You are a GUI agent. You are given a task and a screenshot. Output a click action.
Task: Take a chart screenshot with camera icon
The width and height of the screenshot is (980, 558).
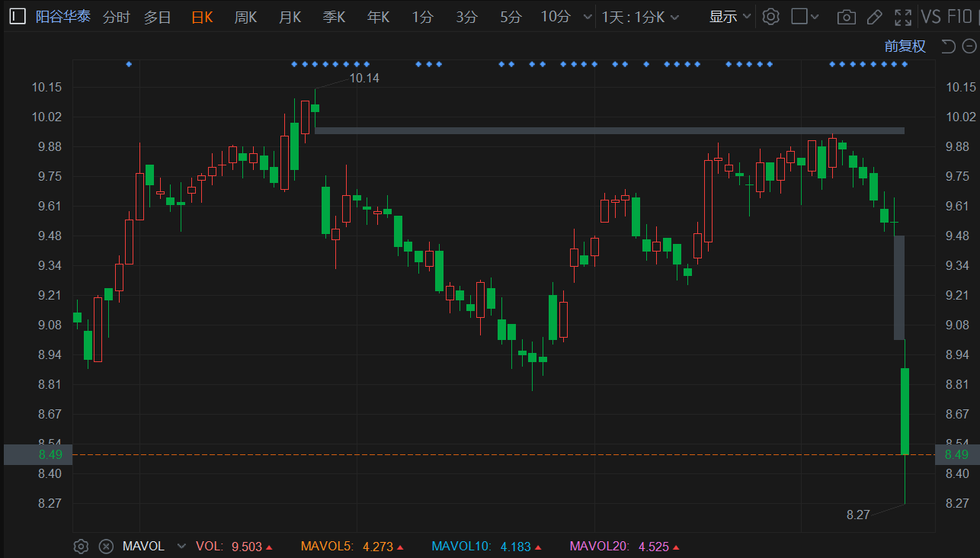[x=846, y=17]
